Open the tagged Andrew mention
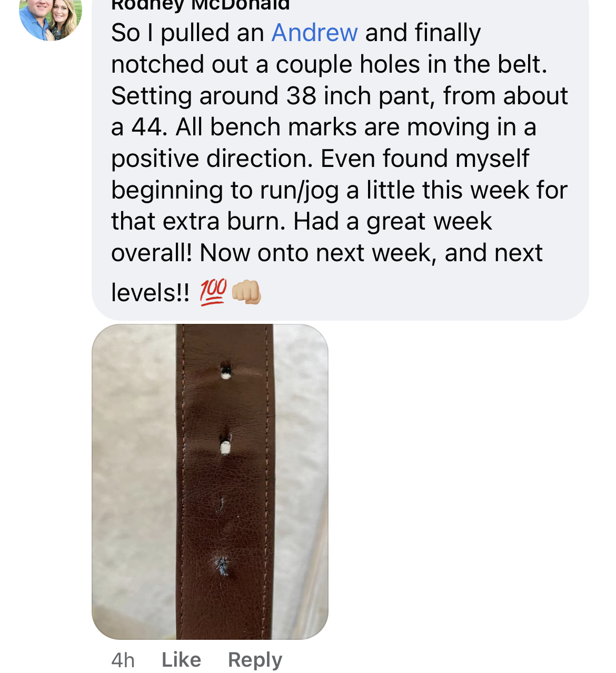 315,33
